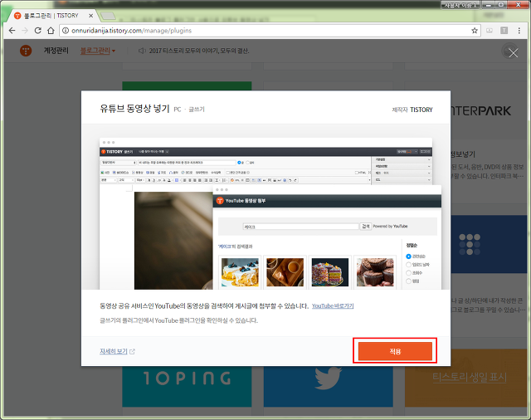The width and height of the screenshot is (531, 420).
Task: Open the Twitter plugin card behind dialog
Action: [329, 386]
